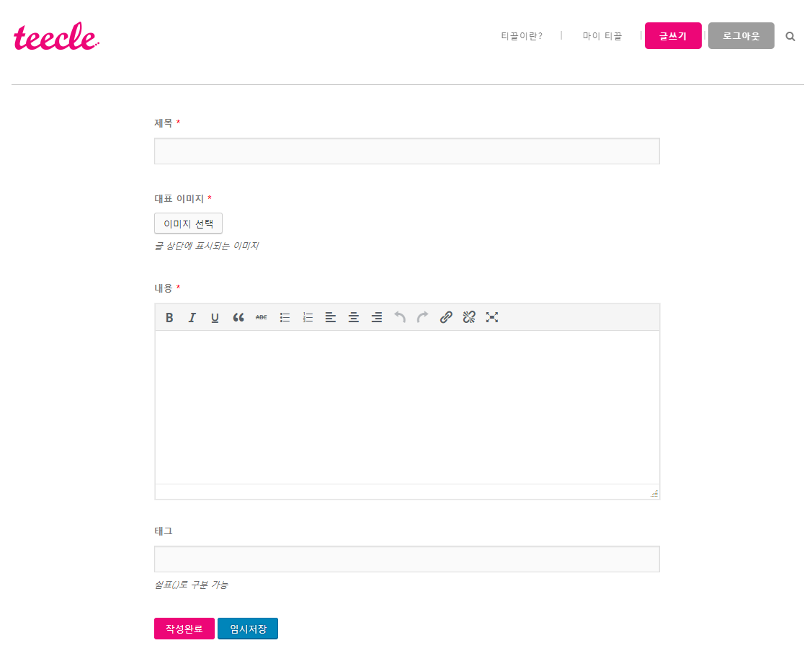Click into the 제목 title field

pos(407,151)
